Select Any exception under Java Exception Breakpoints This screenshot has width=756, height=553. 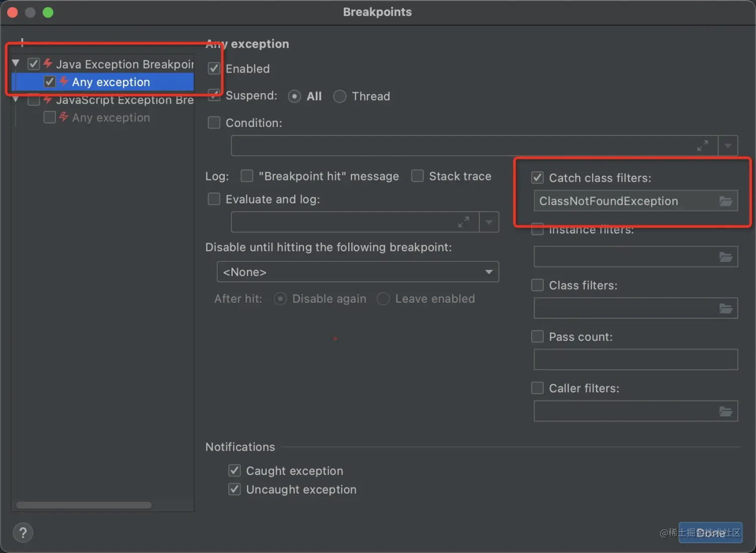[x=103, y=82]
